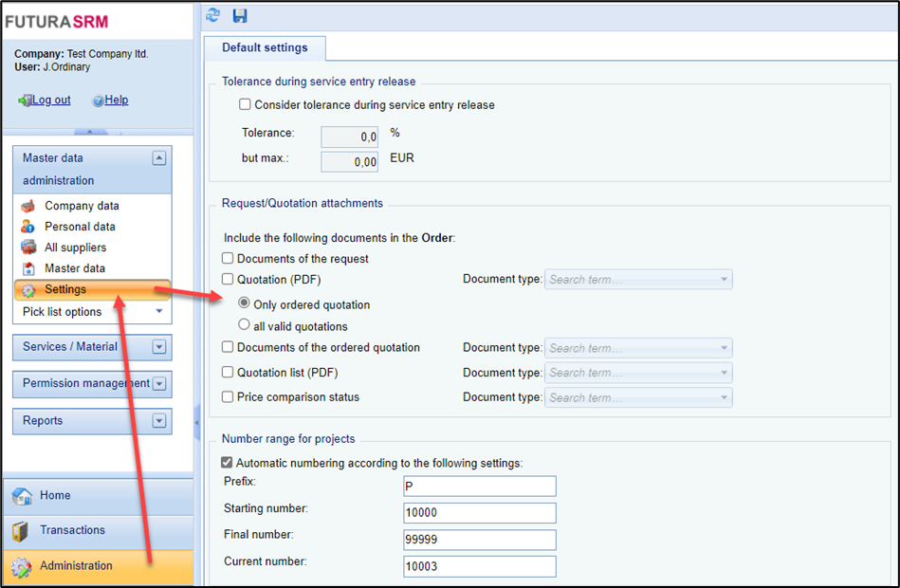The image size is (900, 588).
Task: Click the Master data item icon
Action: pyautogui.click(x=28, y=268)
